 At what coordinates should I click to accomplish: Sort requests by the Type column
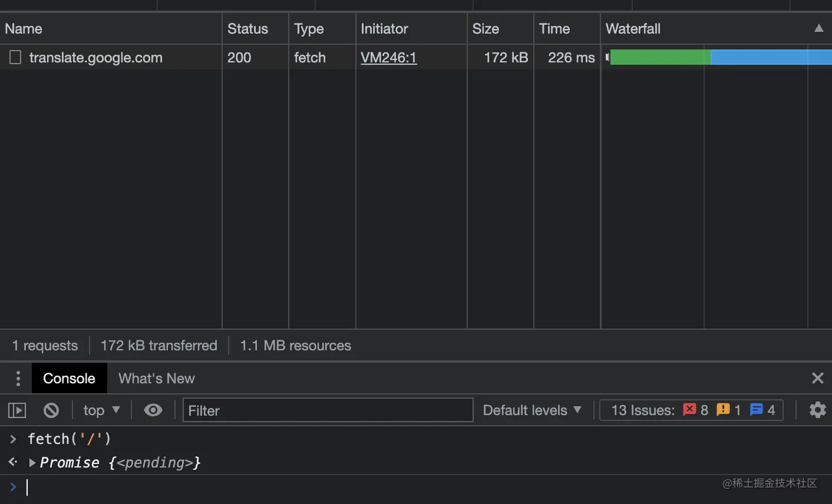tap(322, 28)
